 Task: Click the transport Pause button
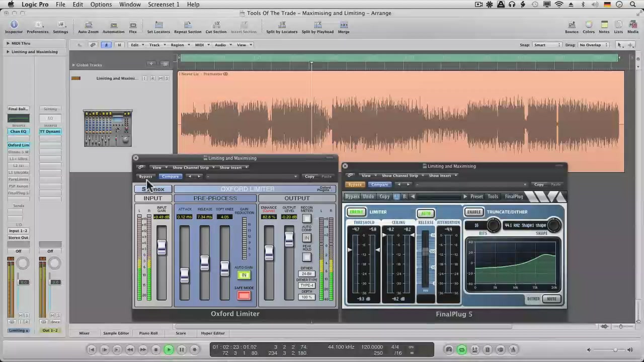(x=182, y=349)
